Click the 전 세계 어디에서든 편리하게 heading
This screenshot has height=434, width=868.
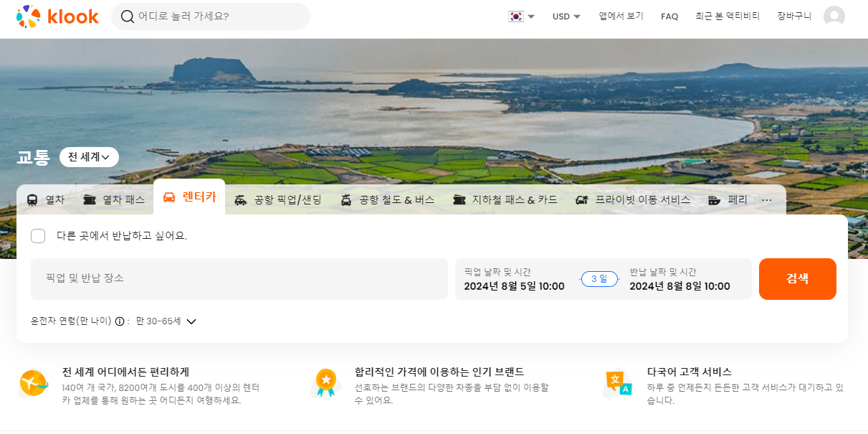tap(125, 372)
